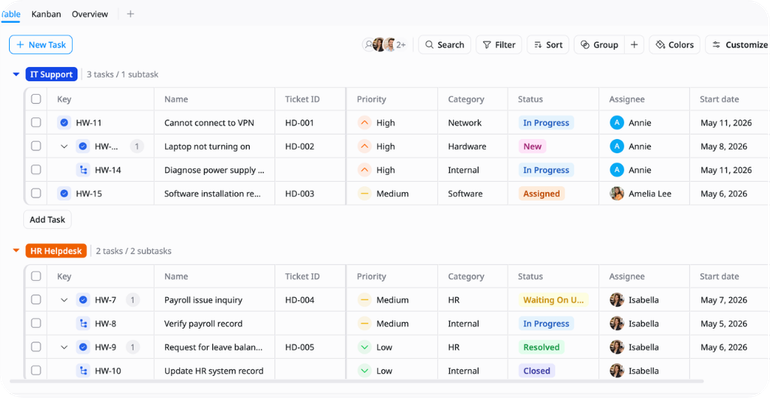Collapse subtasks under HW-9
This screenshot has width=771, height=398.
click(x=64, y=347)
